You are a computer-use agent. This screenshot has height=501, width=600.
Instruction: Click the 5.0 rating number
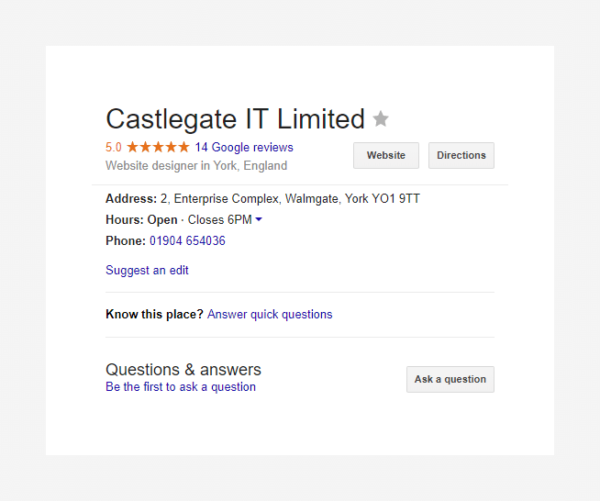pos(113,147)
